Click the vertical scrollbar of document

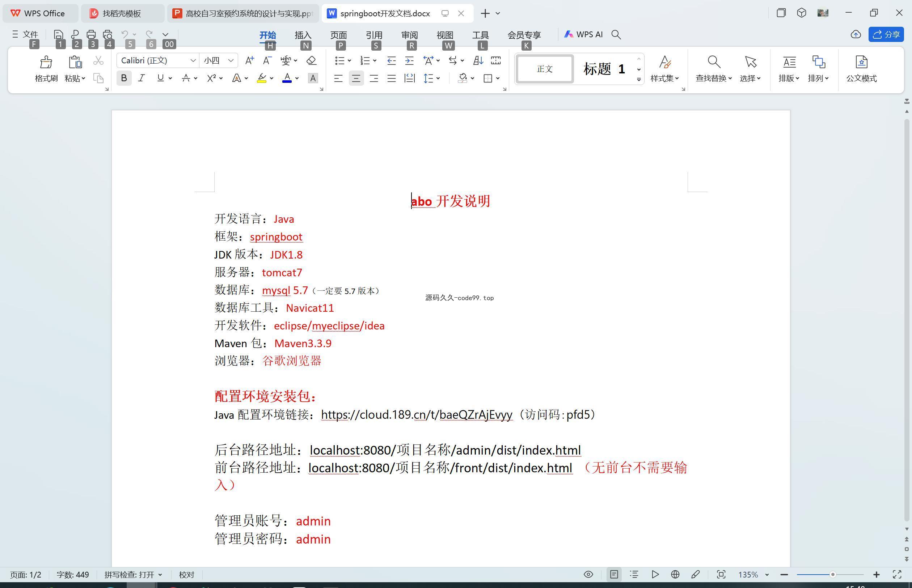coord(907,320)
